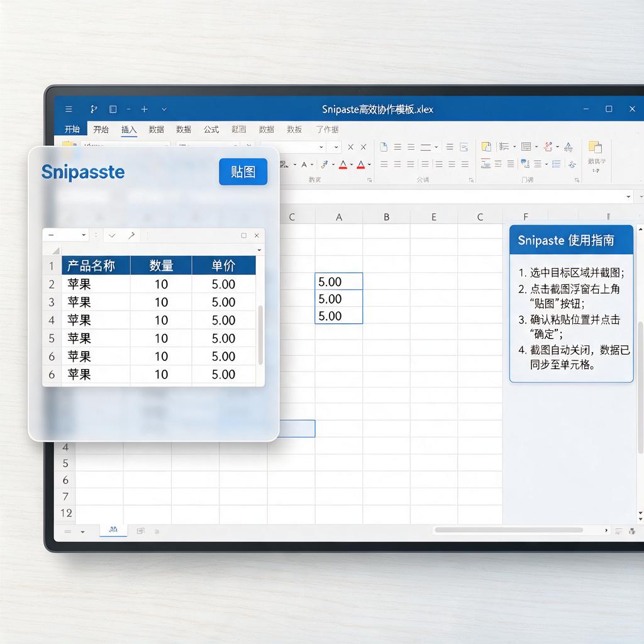The height and width of the screenshot is (644, 644).
Task: Click the branch icon in the title bar
Action: click(94, 109)
